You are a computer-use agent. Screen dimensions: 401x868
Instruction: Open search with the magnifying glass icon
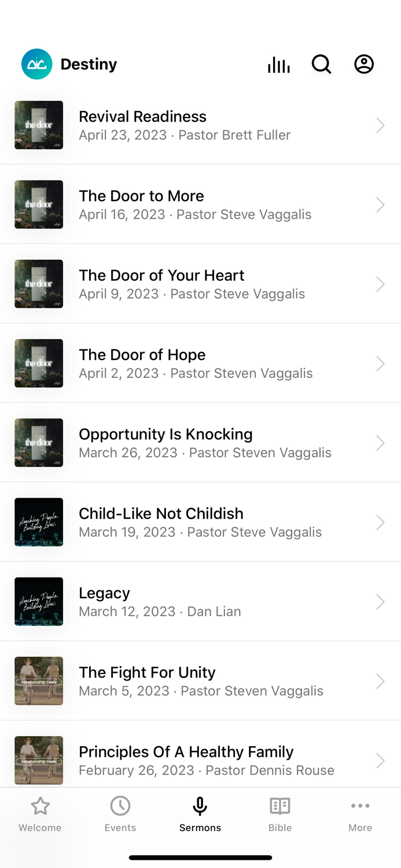[x=321, y=64]
